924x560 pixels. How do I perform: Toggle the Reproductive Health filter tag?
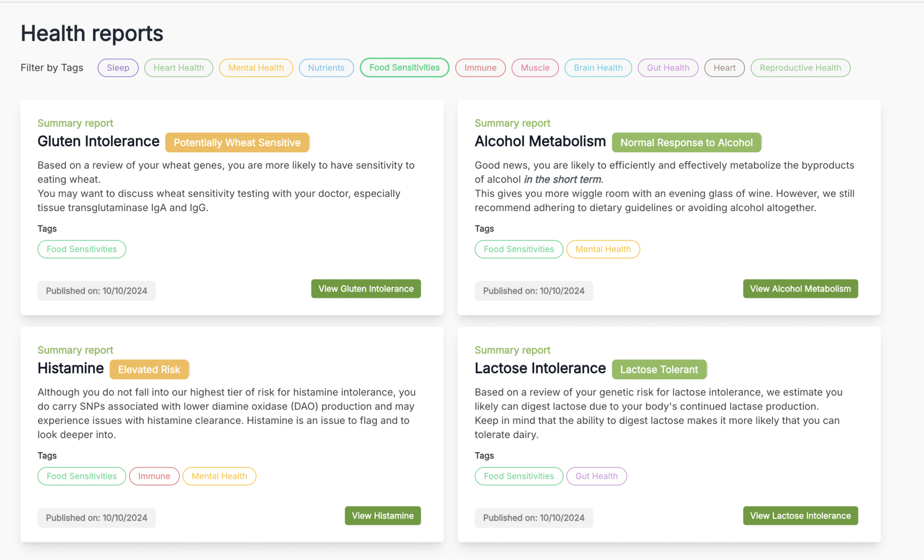(x=800, y=68)
